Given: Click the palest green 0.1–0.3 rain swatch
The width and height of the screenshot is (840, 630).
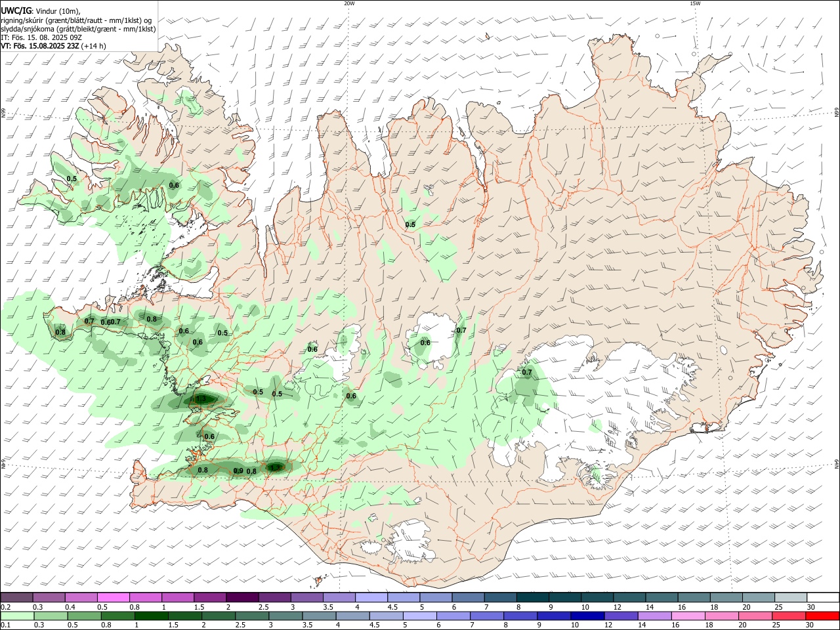Looking at the screenshot, I should pos(16,616).
